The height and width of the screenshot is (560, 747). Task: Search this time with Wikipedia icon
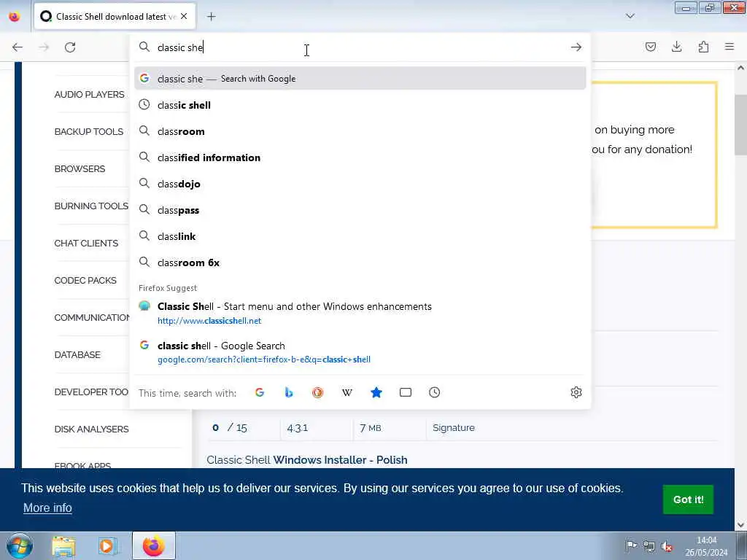click(x=347, y=392)
